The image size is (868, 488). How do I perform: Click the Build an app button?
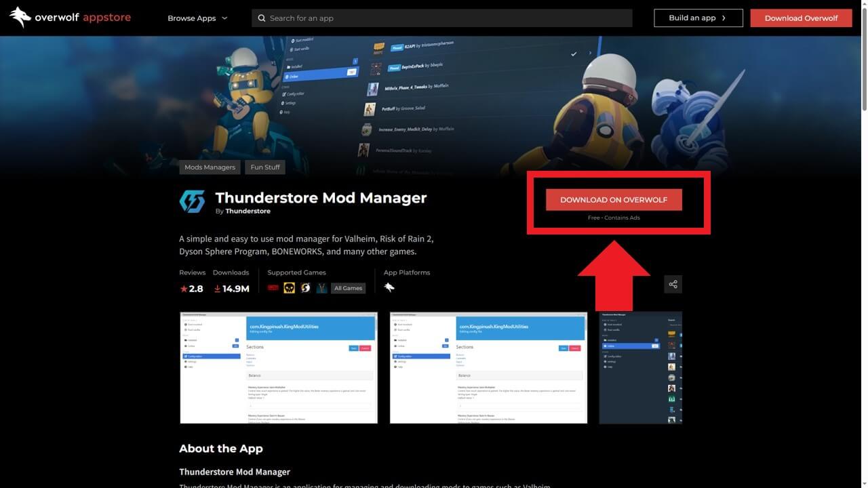(698, 18)
